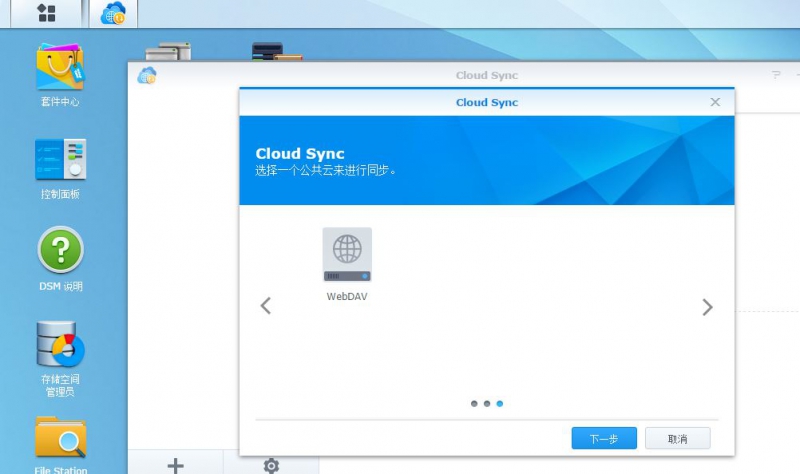Select the second page indicator dot
The height and width of the screenshot is (474, 800).
pyautogui.click(x=487, y=404)
